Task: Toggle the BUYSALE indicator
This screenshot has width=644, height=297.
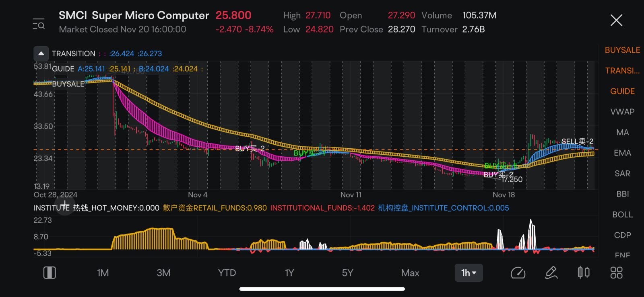Action: click(622, 50)
